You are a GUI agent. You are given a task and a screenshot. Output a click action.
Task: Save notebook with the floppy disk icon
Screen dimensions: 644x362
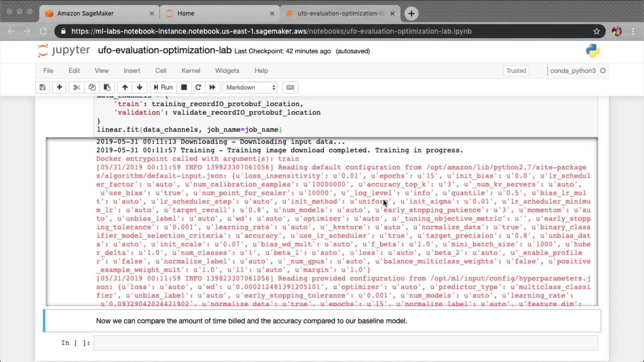(x=42, y=87)
